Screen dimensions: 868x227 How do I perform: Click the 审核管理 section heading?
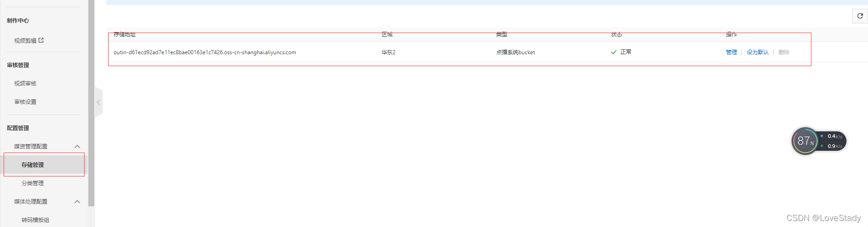pos(18,65)
